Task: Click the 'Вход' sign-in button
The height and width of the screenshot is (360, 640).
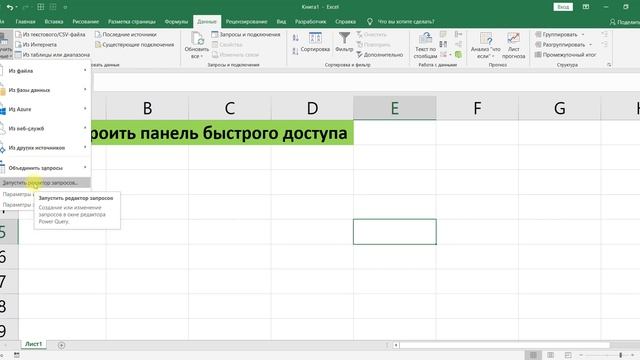Action: tap(563, 7)
